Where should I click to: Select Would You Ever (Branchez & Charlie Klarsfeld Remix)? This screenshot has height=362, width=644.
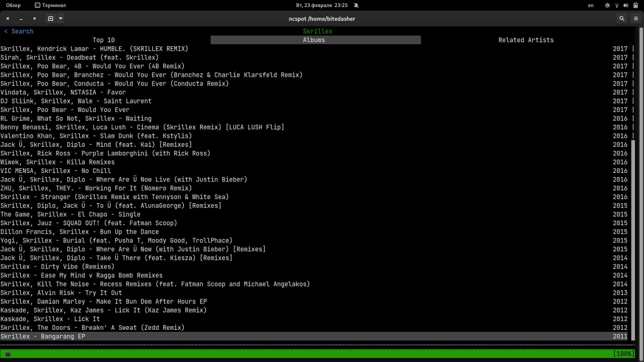314,75
